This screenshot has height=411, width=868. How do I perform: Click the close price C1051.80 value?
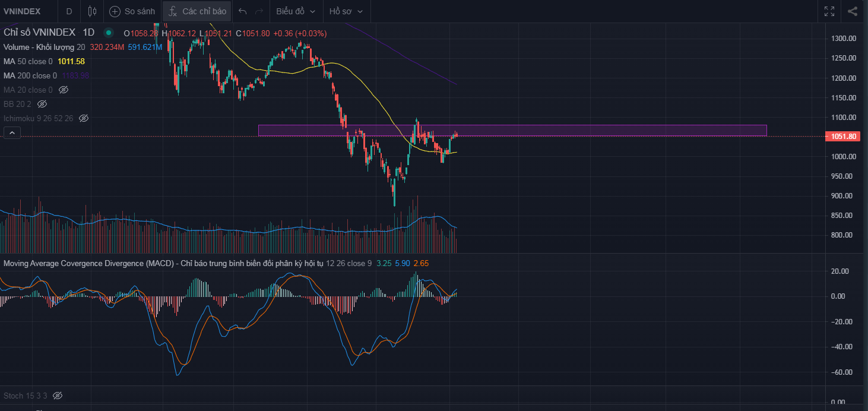252,33
